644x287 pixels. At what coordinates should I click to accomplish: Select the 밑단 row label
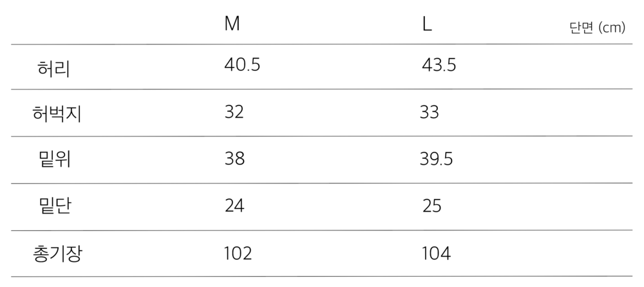click(x=55, y=207)
